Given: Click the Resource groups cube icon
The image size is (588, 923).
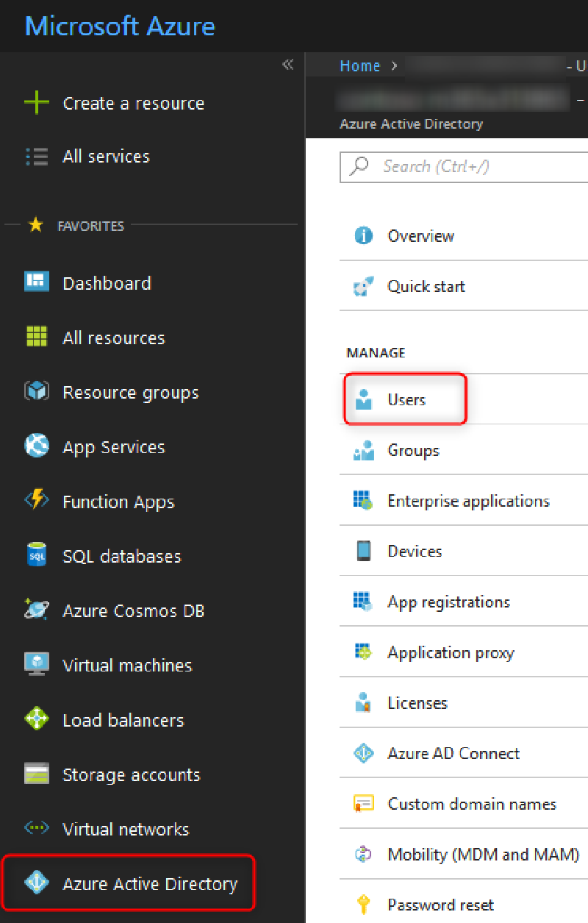Looking at the screenshot, I should (x=37, y=391).
